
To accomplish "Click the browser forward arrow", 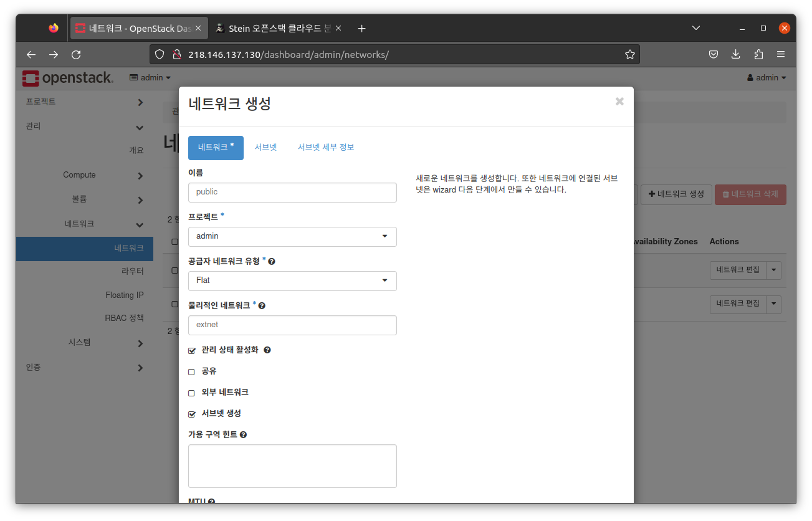I will (54, 55).
